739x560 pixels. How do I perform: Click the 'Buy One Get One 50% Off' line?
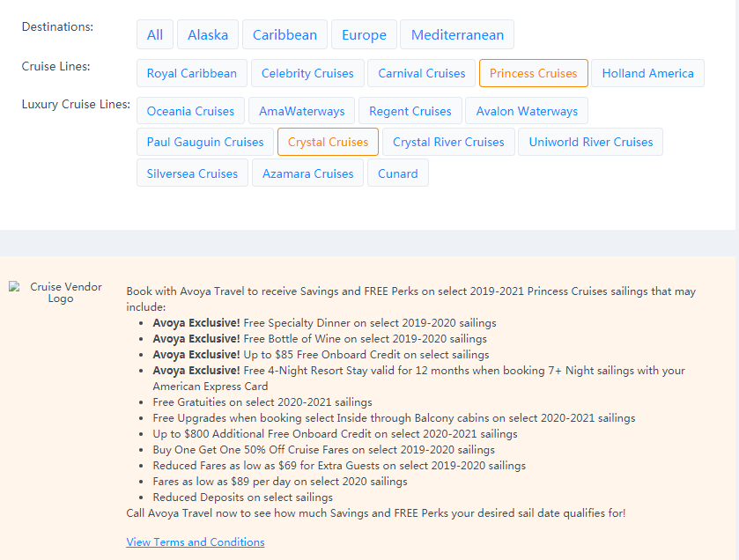tap(324, 450)
